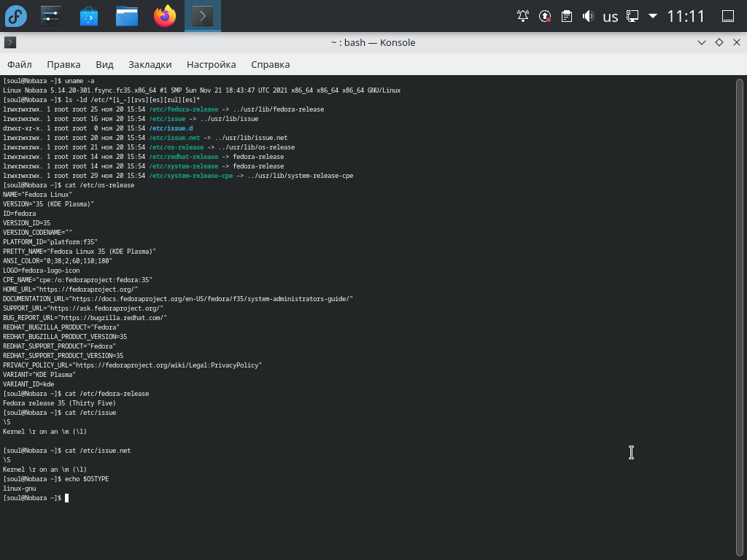The height and width of the screenshot is (560, 747).
Task: Close the Konsole window
Action: (737, 42)
